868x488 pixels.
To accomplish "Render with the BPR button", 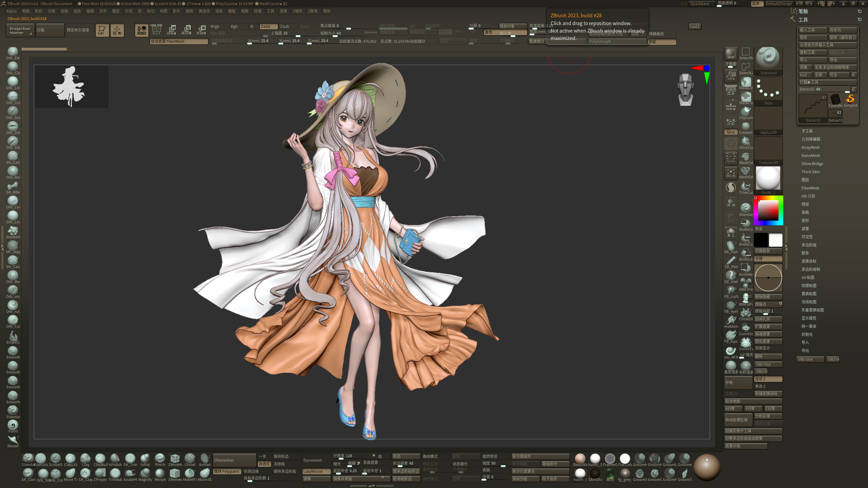I will pos(731,54).
